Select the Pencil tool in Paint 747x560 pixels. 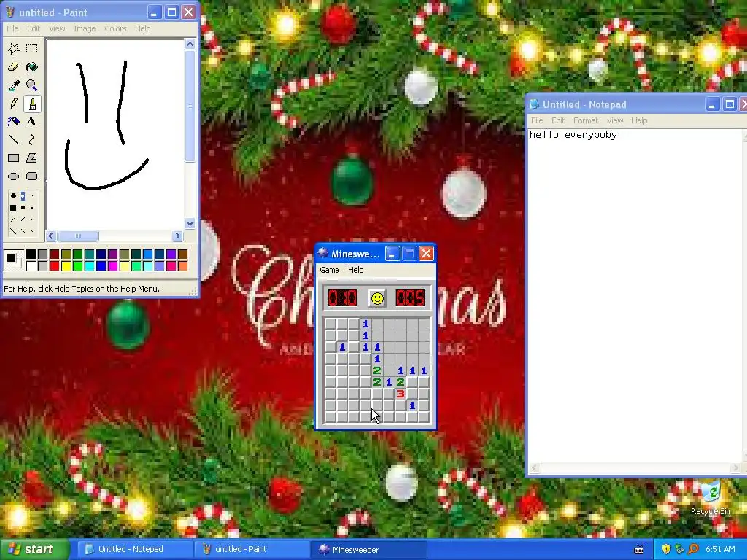click(x=13, y=104)
